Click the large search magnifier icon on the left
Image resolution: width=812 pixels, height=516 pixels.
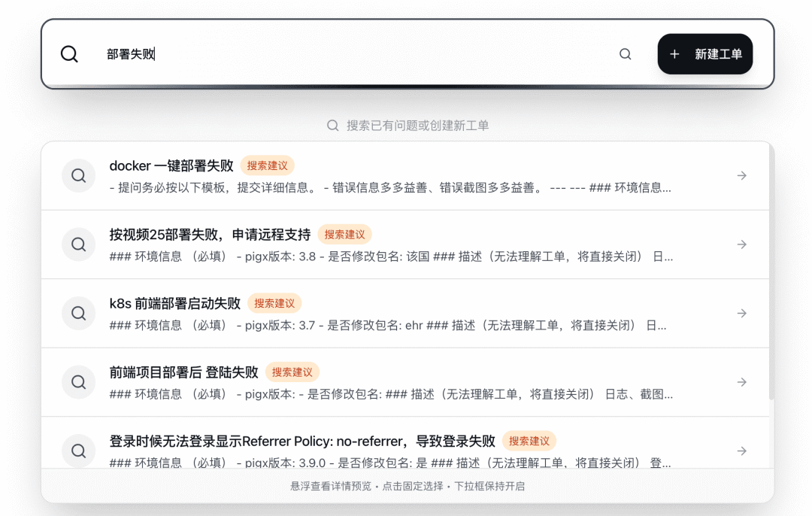[69, 53]
